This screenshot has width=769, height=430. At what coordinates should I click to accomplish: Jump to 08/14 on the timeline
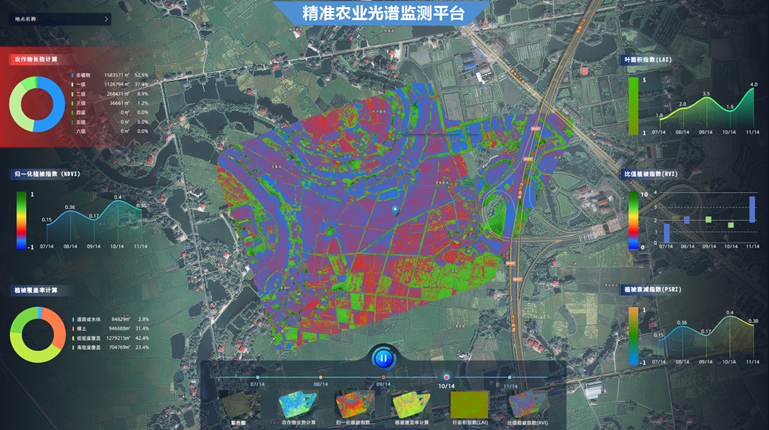pyautogui.click(x=320, y=378)
